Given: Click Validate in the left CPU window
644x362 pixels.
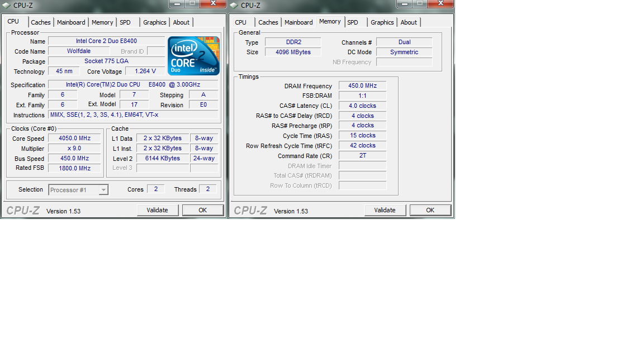Looking at the screenshot, I should click(x=157, y=210).
